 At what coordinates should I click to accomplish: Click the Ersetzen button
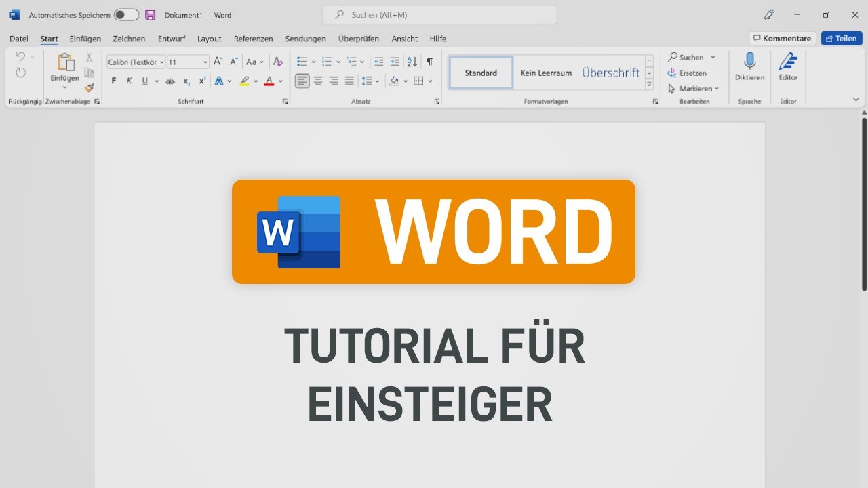687,73
